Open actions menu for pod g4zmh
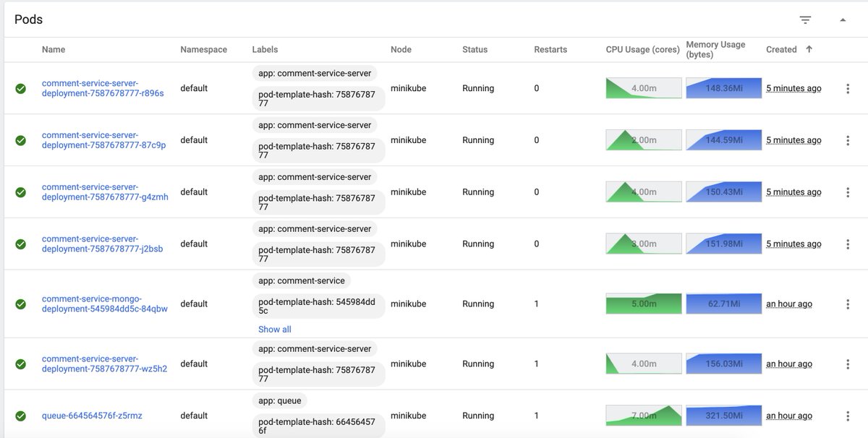This screenshot has height=438, width=868. coord(848,192)
